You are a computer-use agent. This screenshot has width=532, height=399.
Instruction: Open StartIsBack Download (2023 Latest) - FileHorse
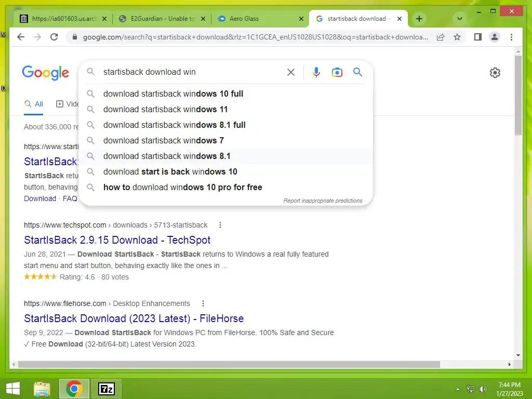(134, 318)
